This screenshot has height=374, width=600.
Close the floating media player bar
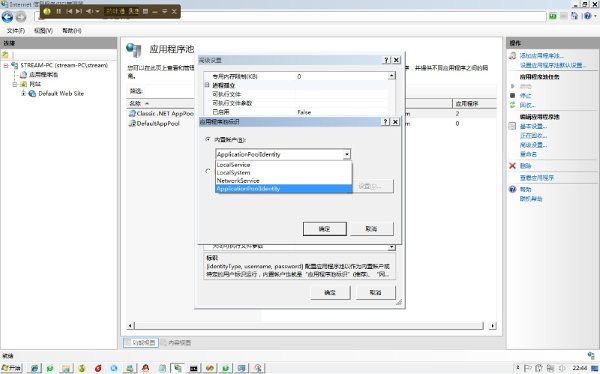[174, 11]
